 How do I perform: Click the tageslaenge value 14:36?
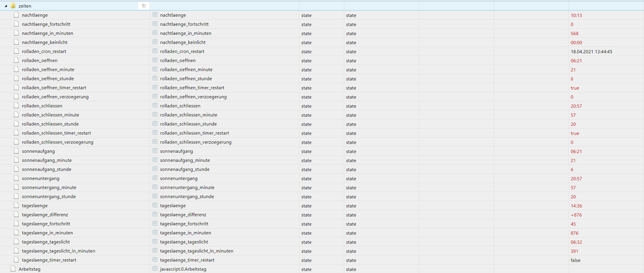pos(576,205)
